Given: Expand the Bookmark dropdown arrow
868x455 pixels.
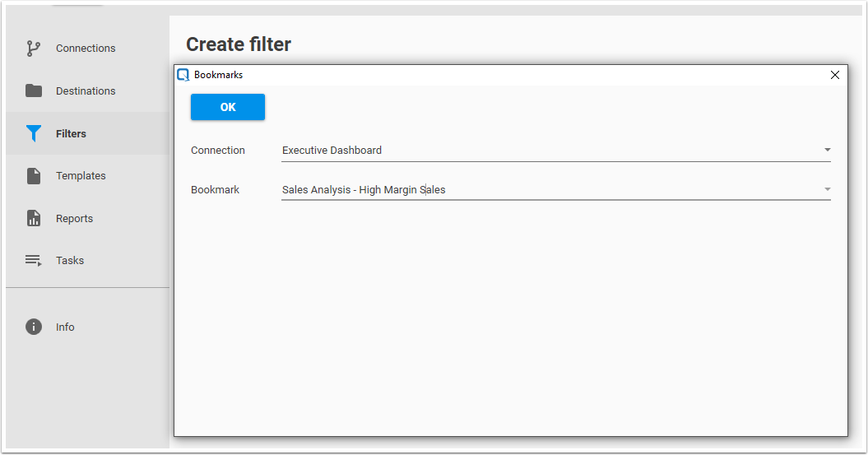Looking at the screenshot, I should (827, 190).
